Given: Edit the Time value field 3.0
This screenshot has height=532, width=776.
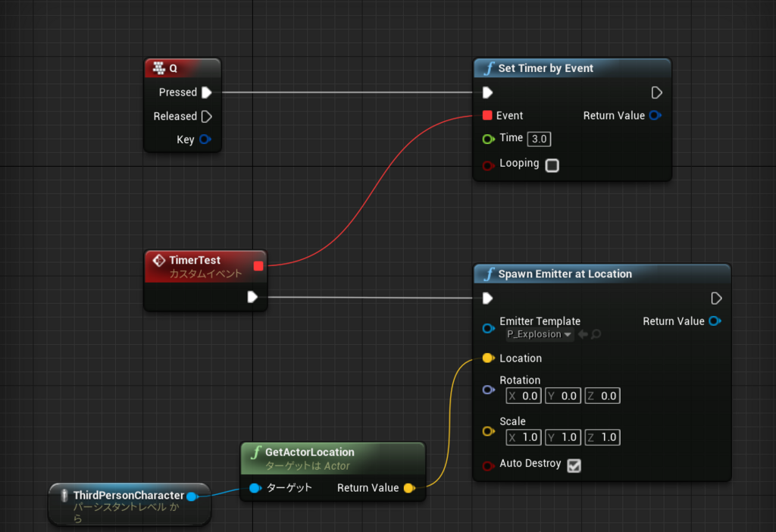Looking at the screenshot, I should 539,139.
